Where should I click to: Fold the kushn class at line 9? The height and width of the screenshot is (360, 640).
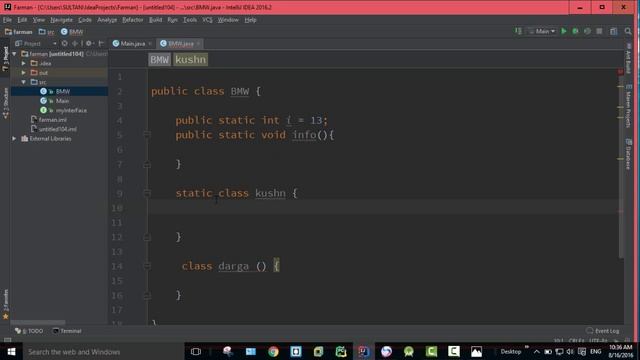[x=147, y=193]
